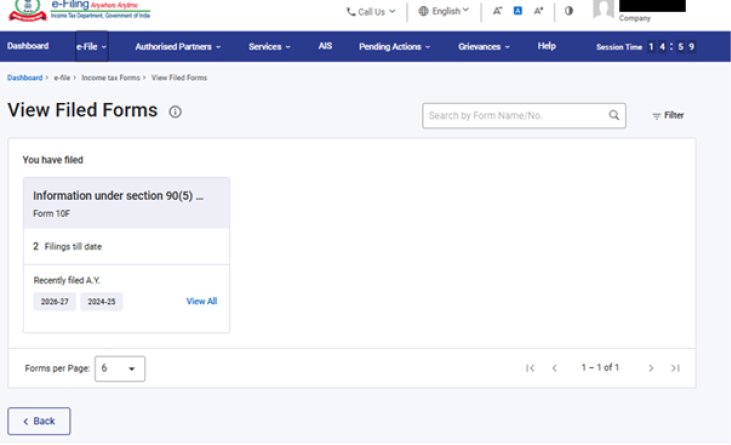Go to the previous page of forms
The width and height of the screenshot is (731, 445).
pos(554,368)
